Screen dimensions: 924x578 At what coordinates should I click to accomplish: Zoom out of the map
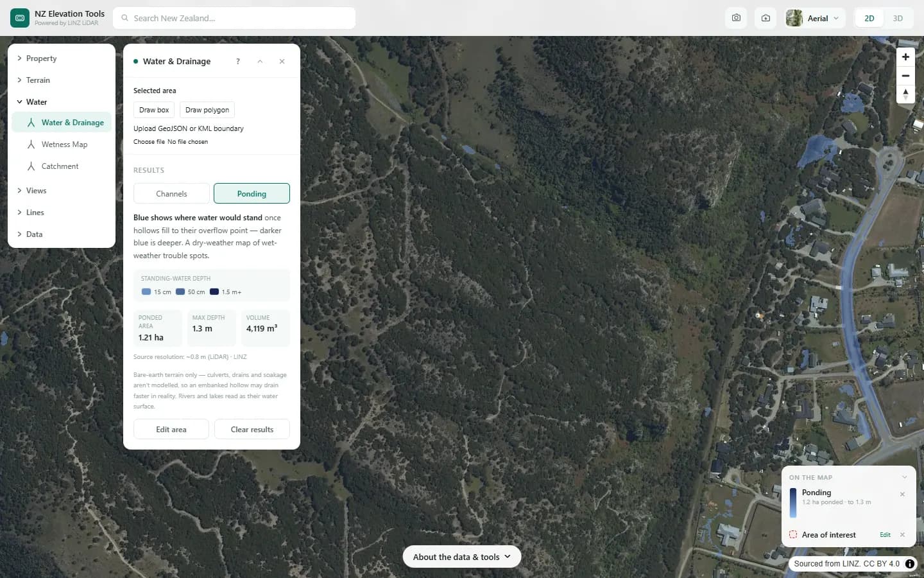point(905,76)
